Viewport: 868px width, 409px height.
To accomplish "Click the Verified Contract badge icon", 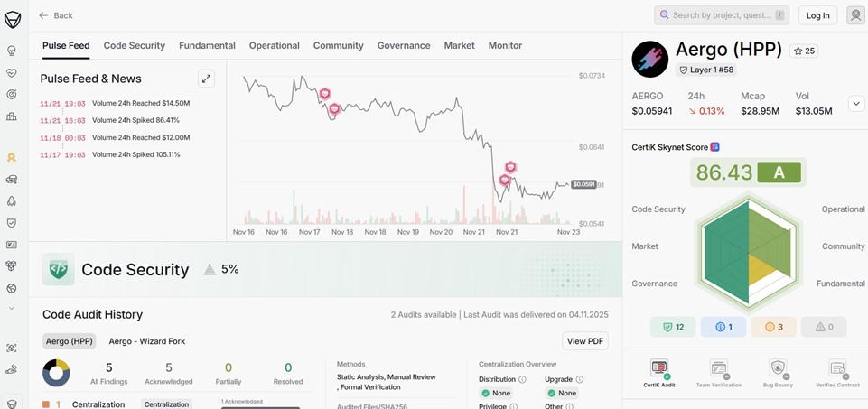I will [x=837, y=368].
